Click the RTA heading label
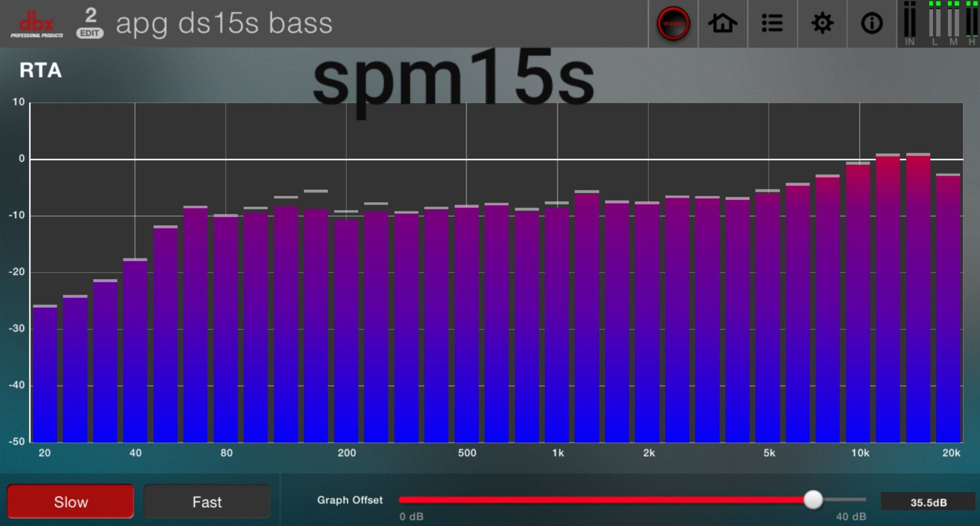Viewport: 980px width, 526px height. (x=41, y=70)
